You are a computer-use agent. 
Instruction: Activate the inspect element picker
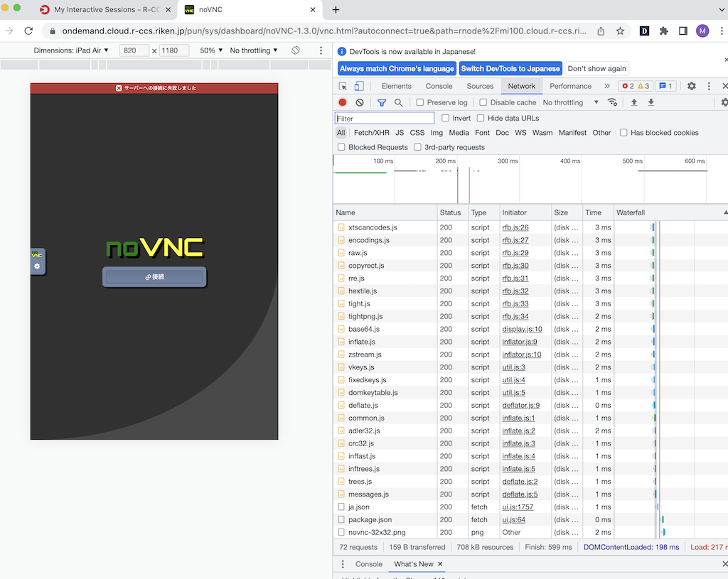point(343,86)
